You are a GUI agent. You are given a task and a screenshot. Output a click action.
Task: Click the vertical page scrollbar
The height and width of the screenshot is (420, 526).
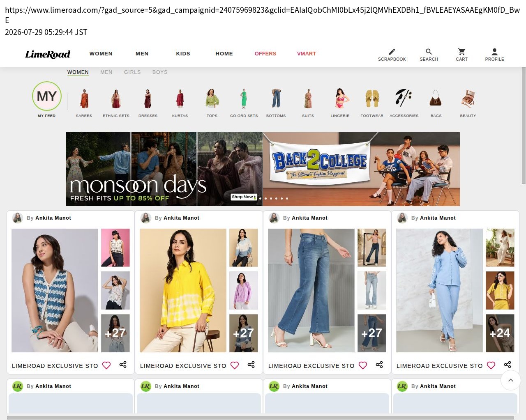click(524, 126)
